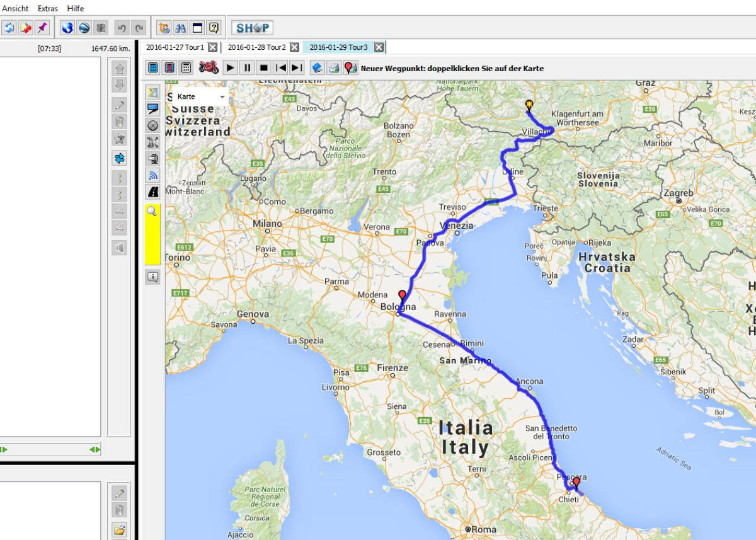This screenshot has height=540, width=756.
Task: Open the SHOP button
Action: [x=252, y=28]
